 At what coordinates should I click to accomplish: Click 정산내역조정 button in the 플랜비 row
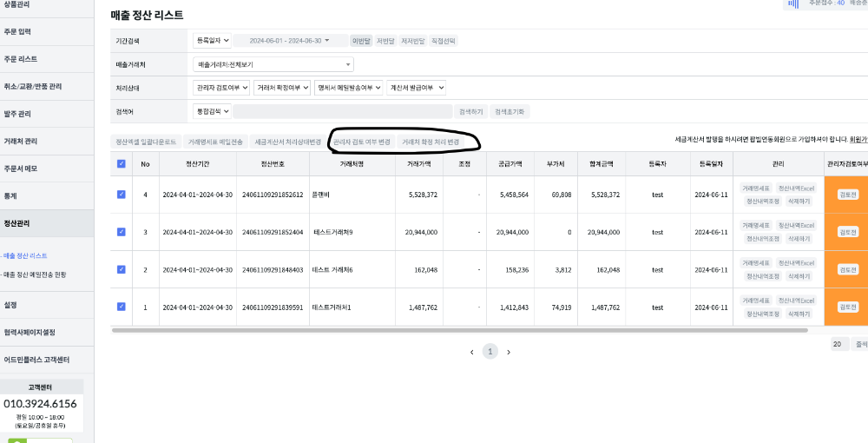pos(763,201)
